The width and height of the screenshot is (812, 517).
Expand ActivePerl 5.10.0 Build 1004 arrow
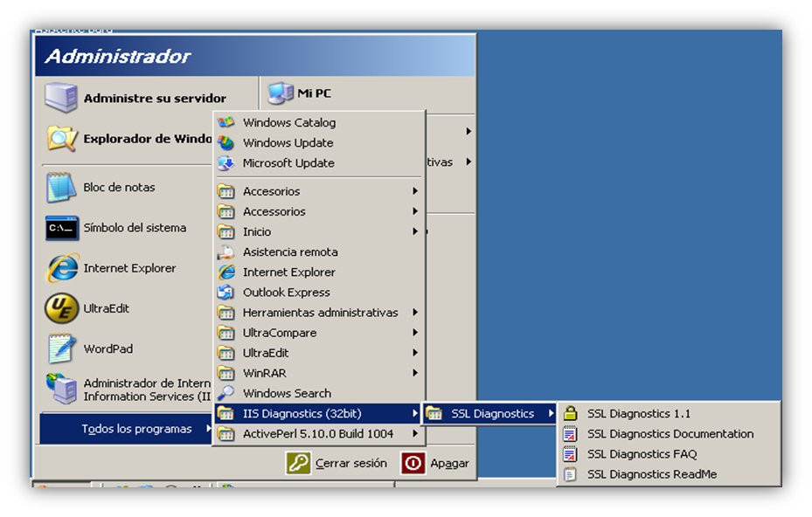(x=415, y=433)
